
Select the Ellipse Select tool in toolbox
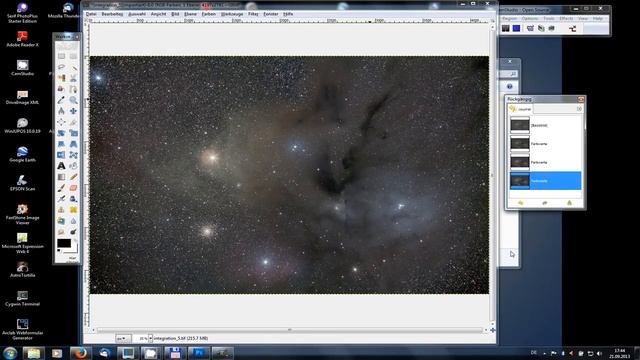73,56
